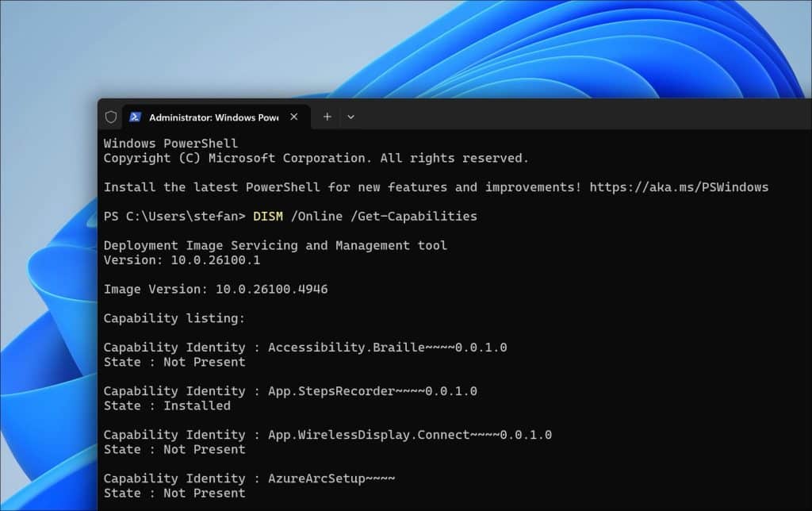Click the State line under App.WirelessDisplay.Connect
Image resolution: width=812 pixels, height=511 pixels.
pyautogui.click(x=174, y=449)
